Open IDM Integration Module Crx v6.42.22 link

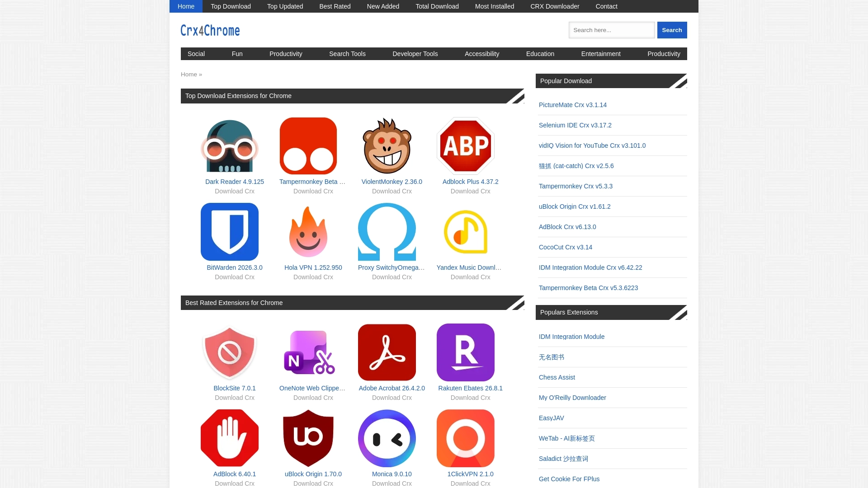(590, 267)
